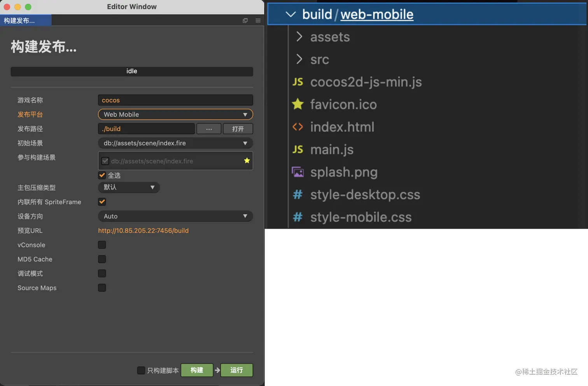This screenshot has width=588, height=386.
Task: Enable the vConsole checkbox
Action: [102, 245]
